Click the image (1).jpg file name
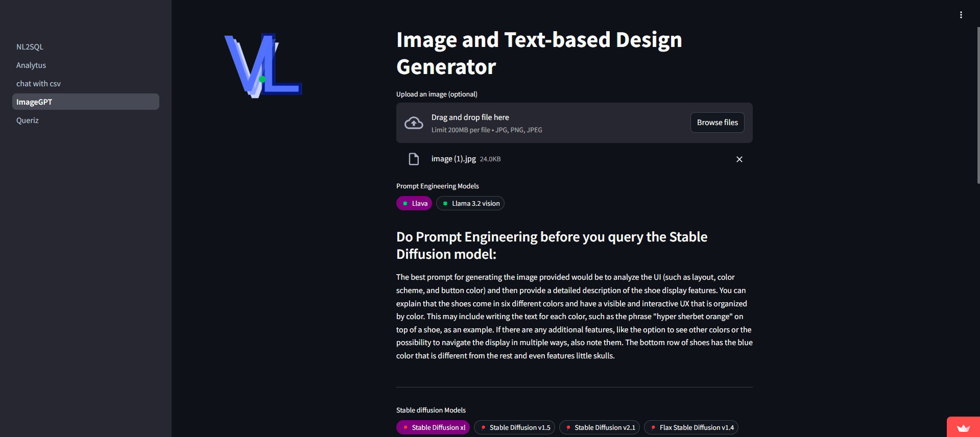This screenshot has height=437, width=980. coord(453,159)
